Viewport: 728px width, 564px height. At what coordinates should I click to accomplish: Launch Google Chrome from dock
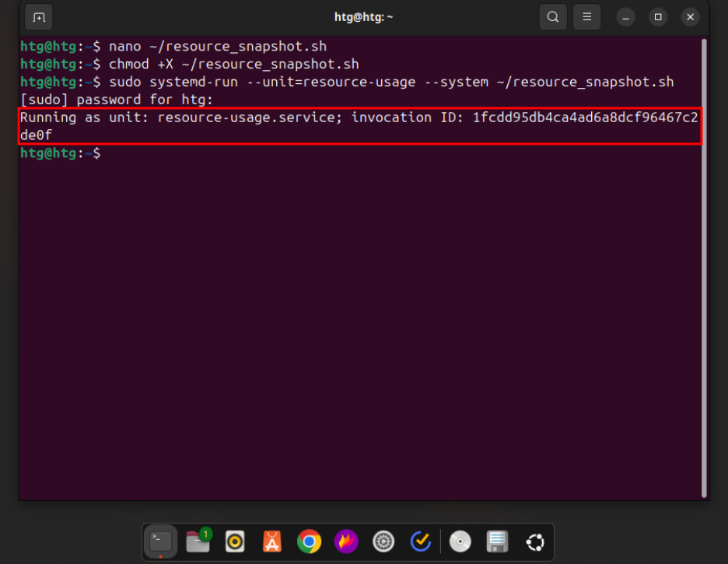point(310,541)
